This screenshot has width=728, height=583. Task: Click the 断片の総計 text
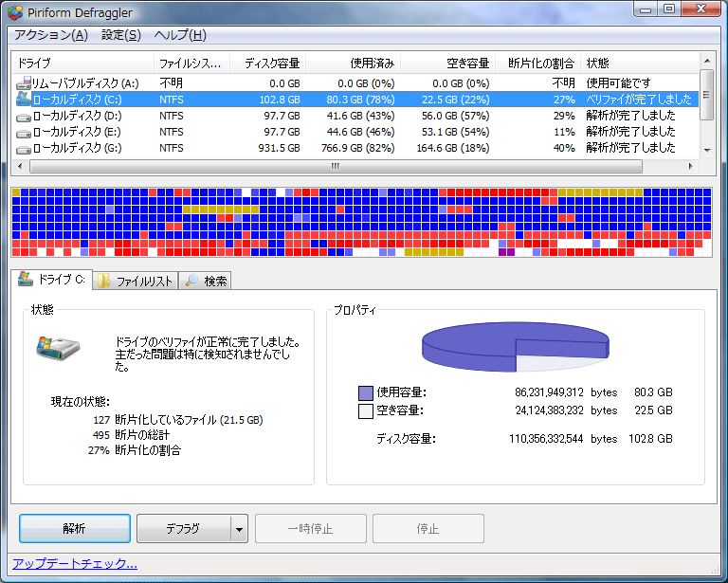[142, 435]
